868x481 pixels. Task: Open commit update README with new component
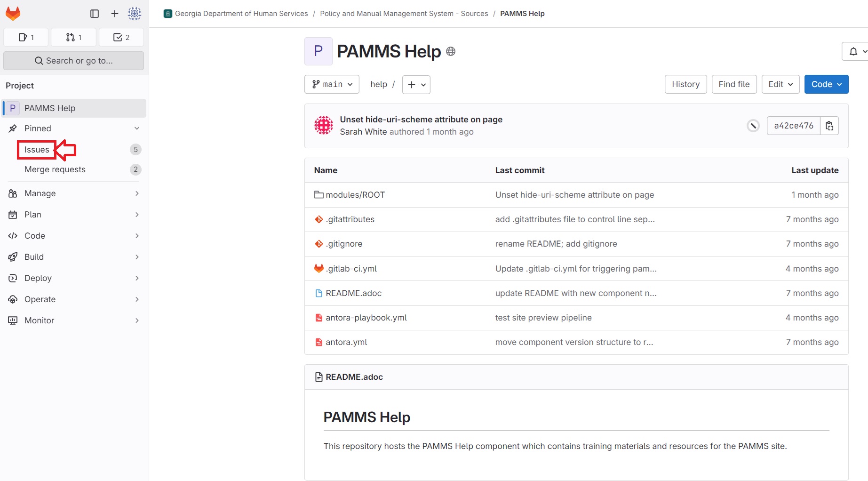(x=576, y=293)
